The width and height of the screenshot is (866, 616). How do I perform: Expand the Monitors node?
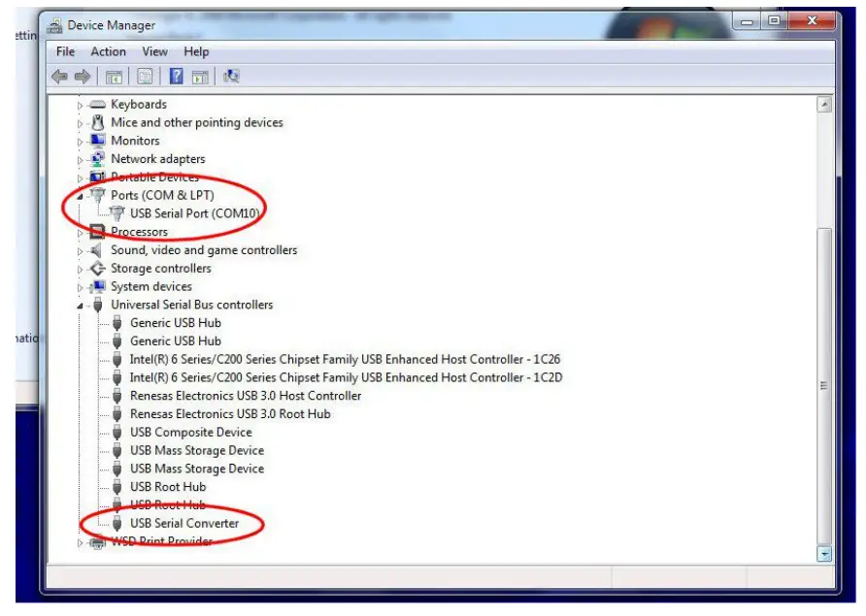click(80, 142)
